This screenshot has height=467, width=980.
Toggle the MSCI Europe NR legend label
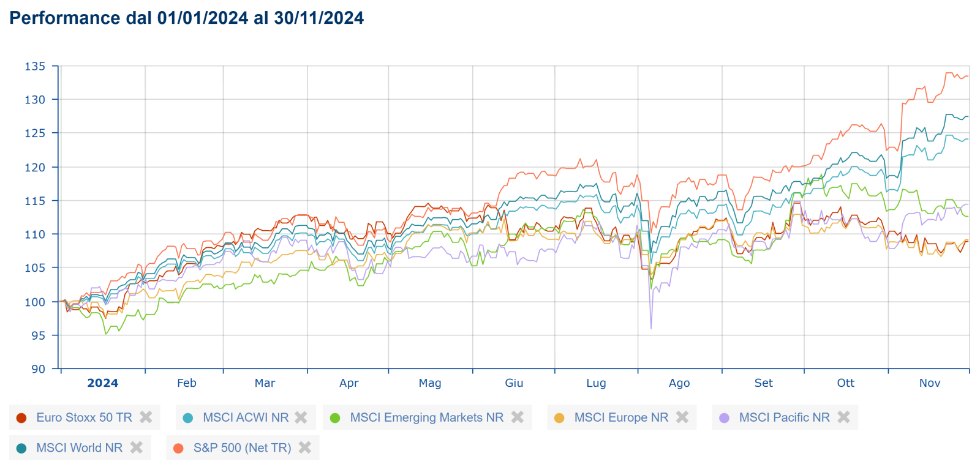pyautogui.click(x=621, y=417)
